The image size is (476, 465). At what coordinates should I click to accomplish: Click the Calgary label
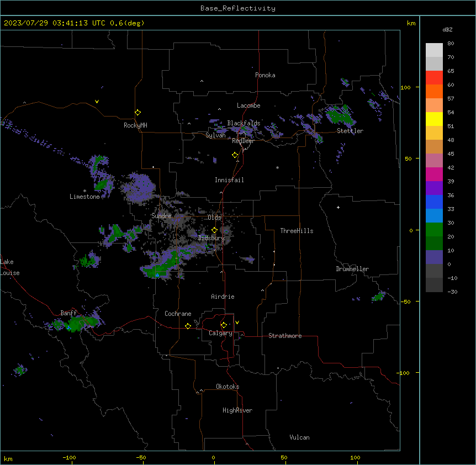[x=220, y=333]
